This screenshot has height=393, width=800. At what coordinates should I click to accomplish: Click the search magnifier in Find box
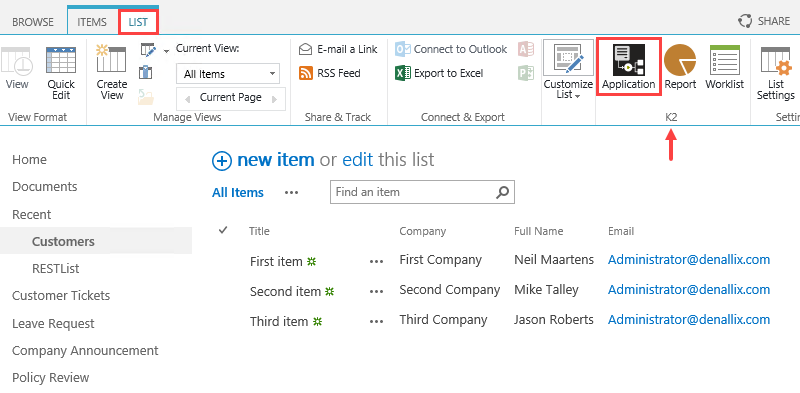point(503,192)
